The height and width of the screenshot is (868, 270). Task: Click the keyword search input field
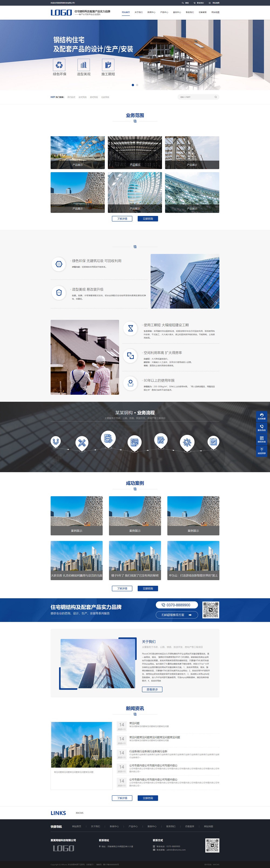click(x=195, y=97)
